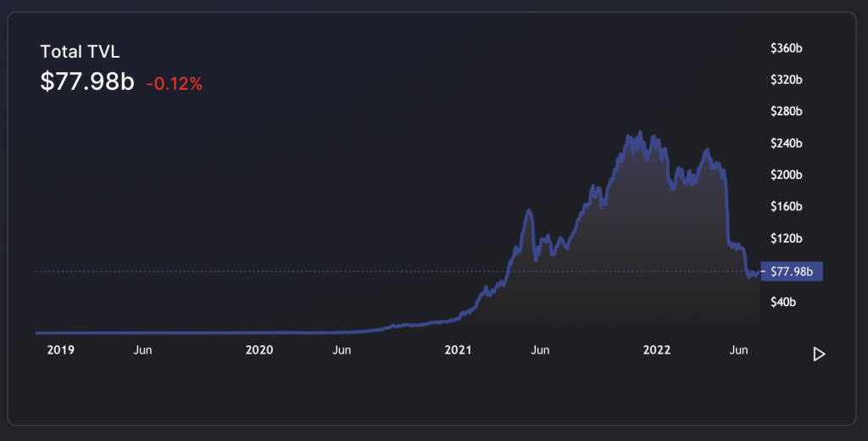Click the $40b y-axis label
This screenshot has width=868, height=441.
pos(783,302)
